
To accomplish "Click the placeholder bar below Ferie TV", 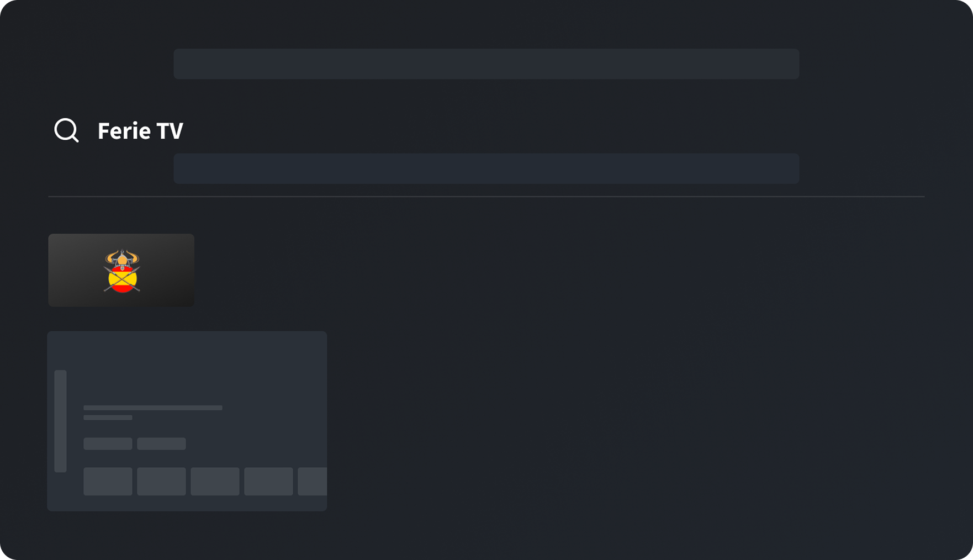I will click(x=486, y=168).
